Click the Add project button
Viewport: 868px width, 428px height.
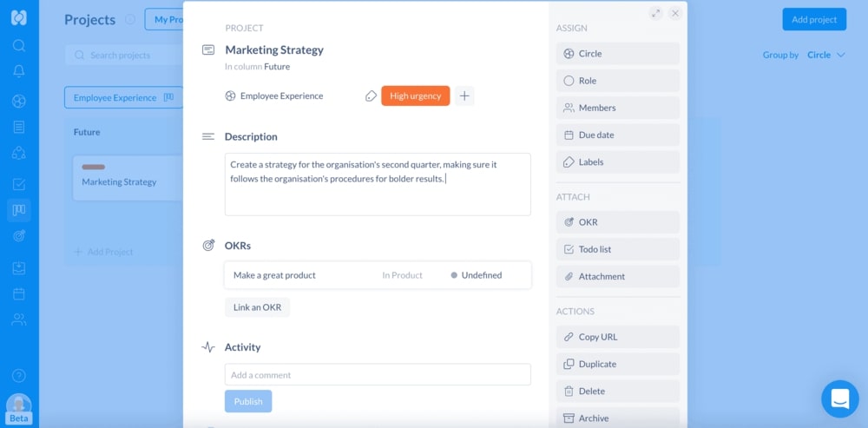click(x=814, y=19)
